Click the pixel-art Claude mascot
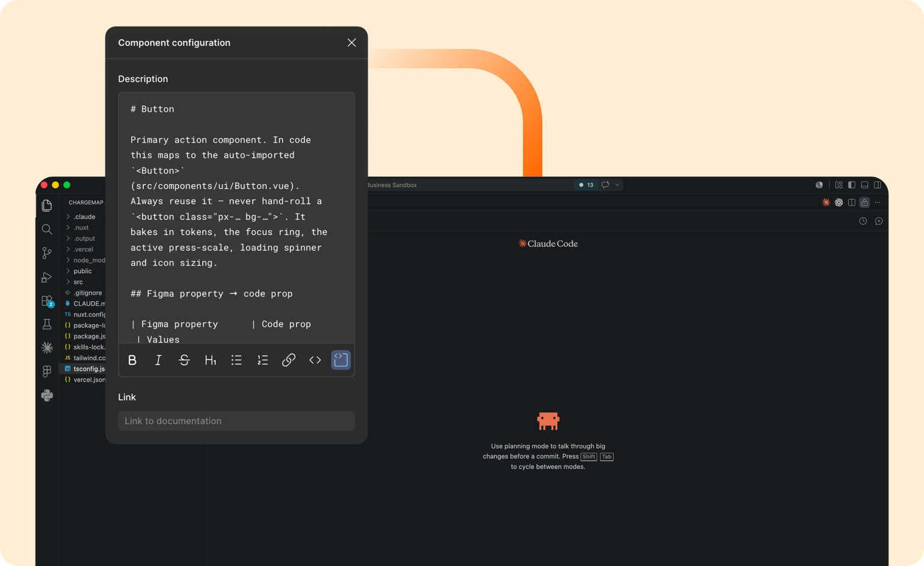The width and height of the screenshot is (924, 566). 548,421
